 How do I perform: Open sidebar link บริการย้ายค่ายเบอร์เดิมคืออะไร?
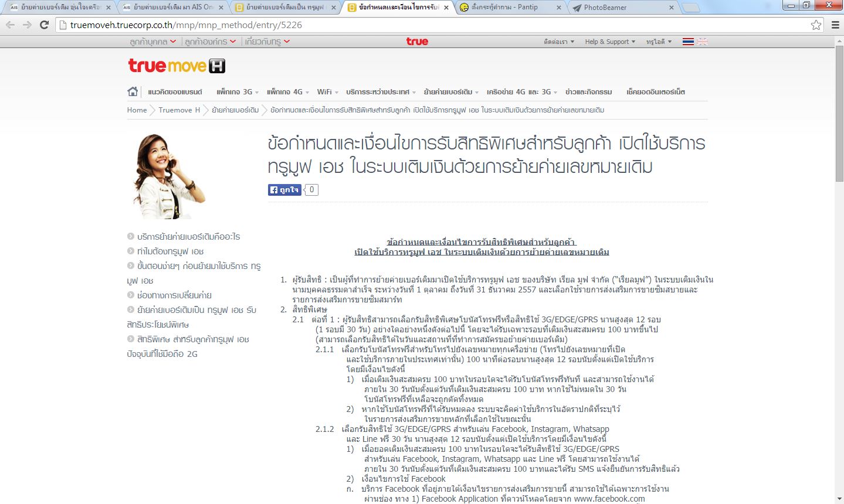click(188, 237)
